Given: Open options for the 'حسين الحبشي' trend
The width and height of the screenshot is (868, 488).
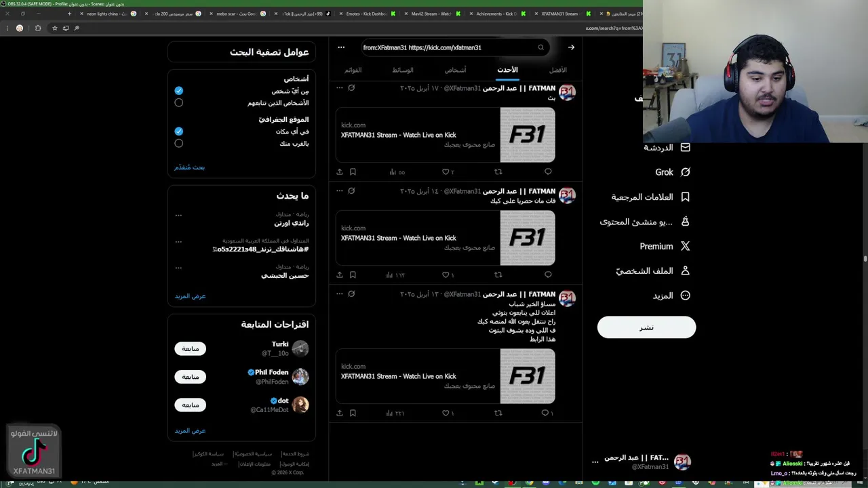Looking at the screenshot, I should coord(178,268).
